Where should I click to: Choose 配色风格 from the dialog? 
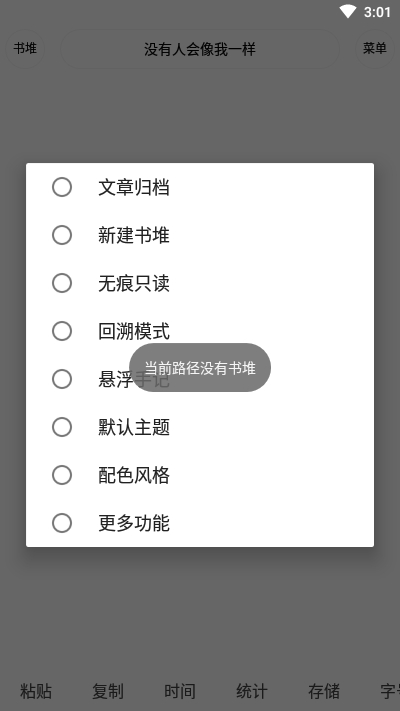point(200,476)
